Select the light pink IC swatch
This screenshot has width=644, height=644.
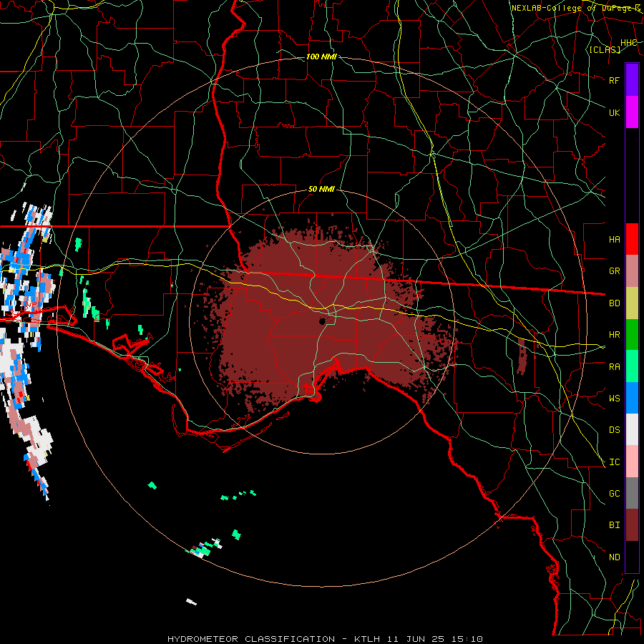pyautogui.click(x=632, y=462)
